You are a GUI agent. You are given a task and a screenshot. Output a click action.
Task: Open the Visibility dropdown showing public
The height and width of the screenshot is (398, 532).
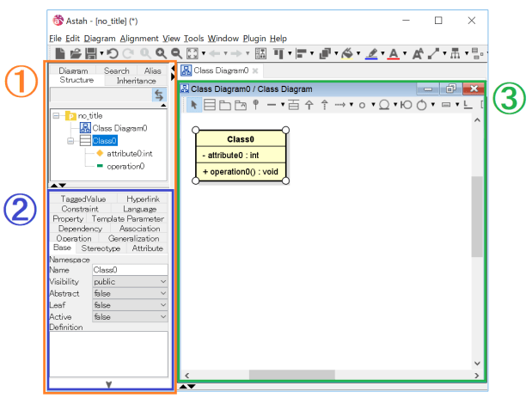pyautogui.click(x=129, y=281)
